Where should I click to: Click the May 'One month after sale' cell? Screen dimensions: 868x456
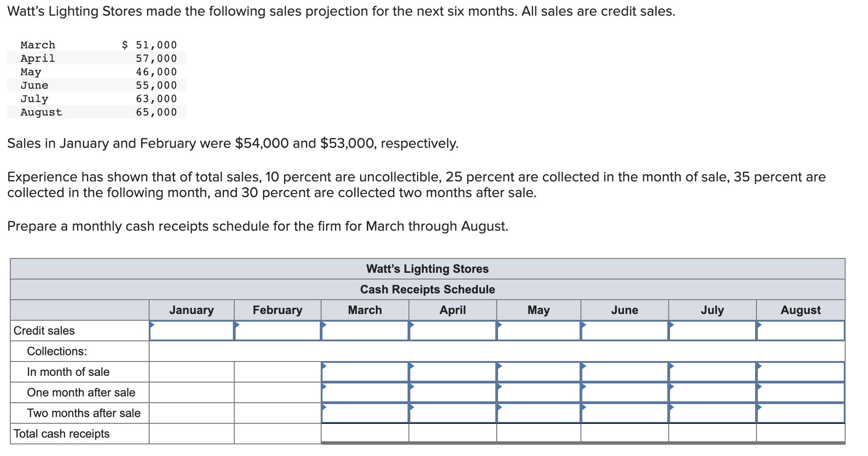(537, 392)
